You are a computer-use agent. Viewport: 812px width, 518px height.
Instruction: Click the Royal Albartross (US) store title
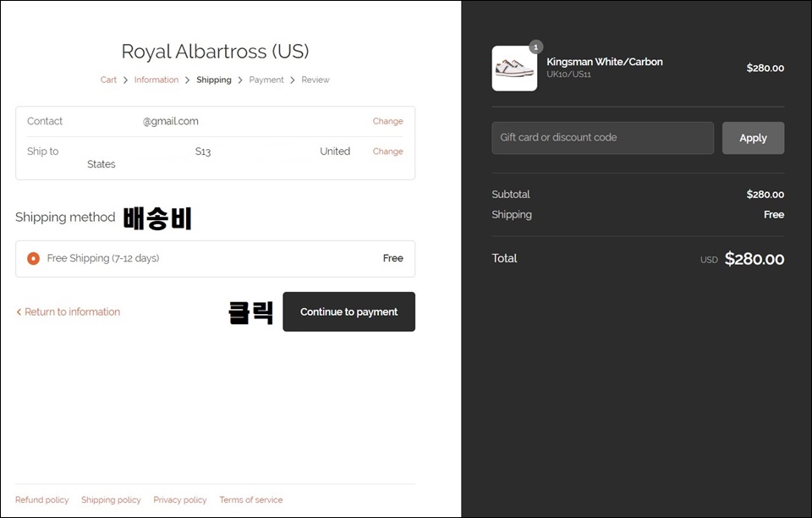pyautogui.click(x=215, y=52)
